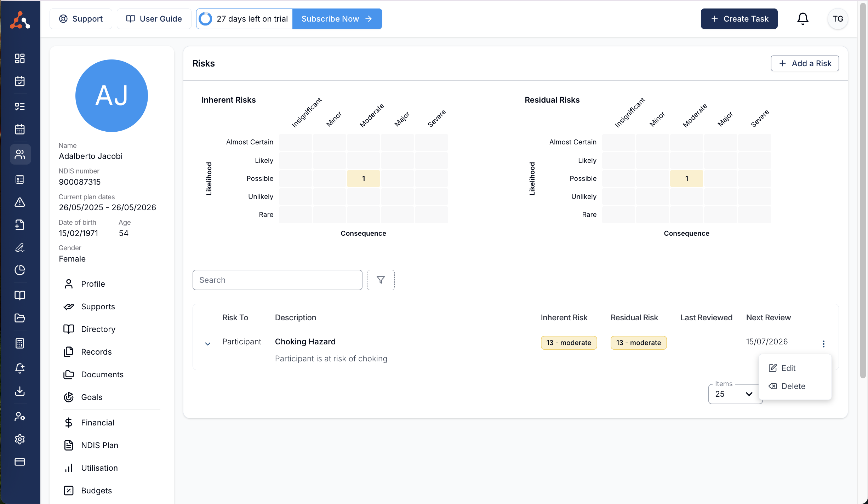Screen dimensions: 868x504
Task: Click 'Participant is at risk of choking' text
Action: pyautogui.click(x=331, y=359)
